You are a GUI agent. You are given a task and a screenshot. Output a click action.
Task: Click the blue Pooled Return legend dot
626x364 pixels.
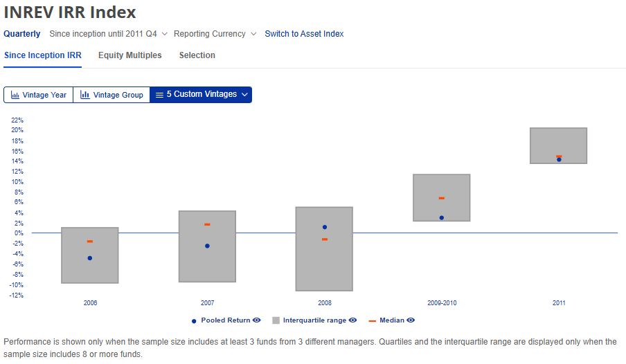[193, 321]
